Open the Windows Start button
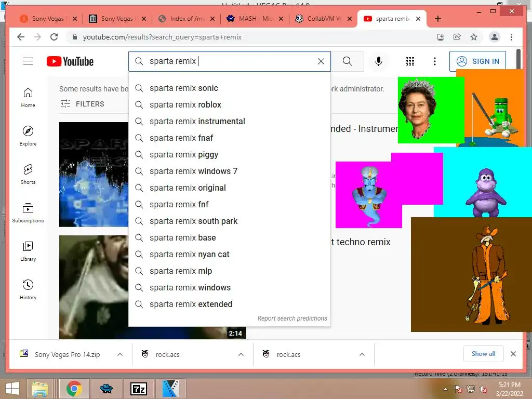Viewport: 532px width, 399px height. pos(12,389)
